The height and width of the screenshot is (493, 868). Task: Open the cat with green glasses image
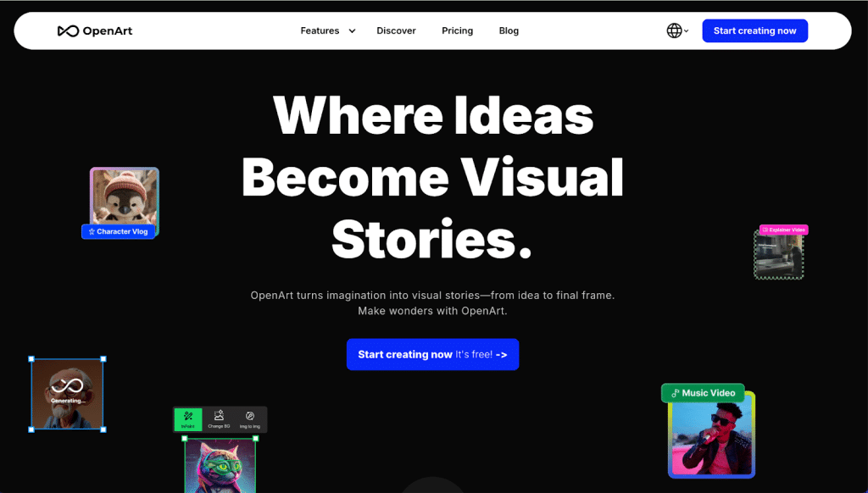coord(220,465)
